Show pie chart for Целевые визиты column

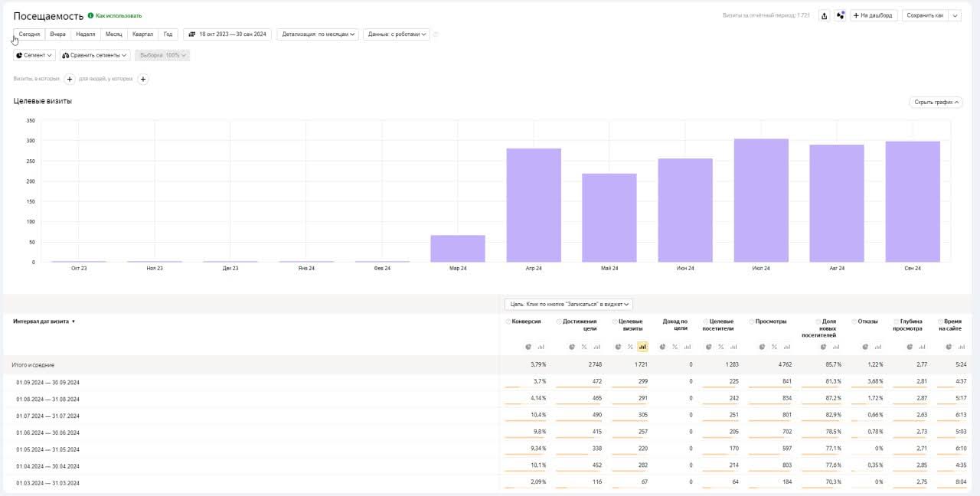(x=619, y=347)
